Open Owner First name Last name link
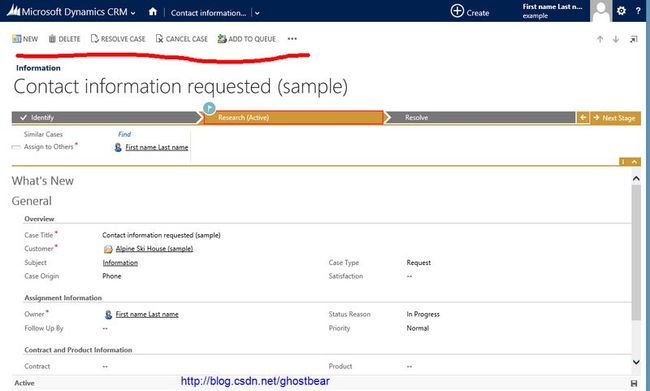Viewport: 650px width, 391px height. [147, 314]
